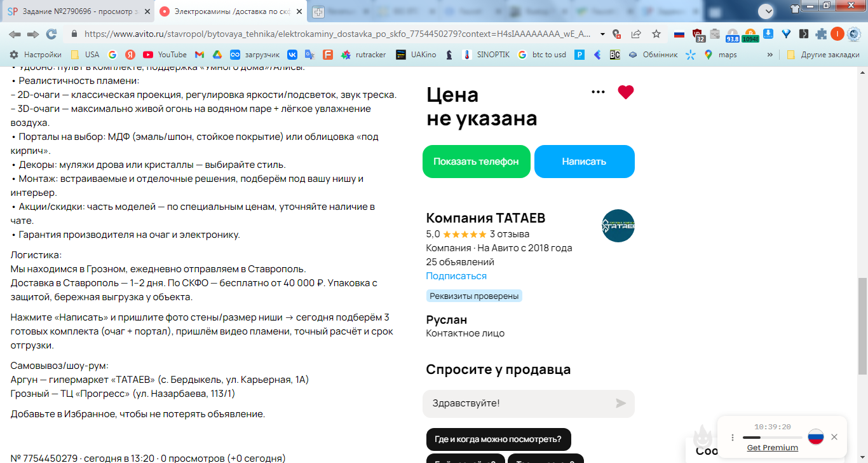
Task: Click the Написать button
Action: point(584,162)
